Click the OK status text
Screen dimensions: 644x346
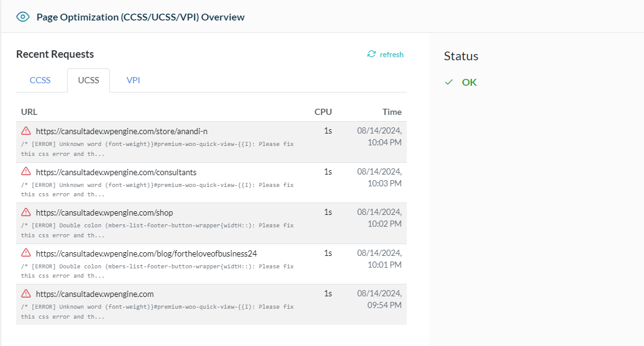coord(469,82)
